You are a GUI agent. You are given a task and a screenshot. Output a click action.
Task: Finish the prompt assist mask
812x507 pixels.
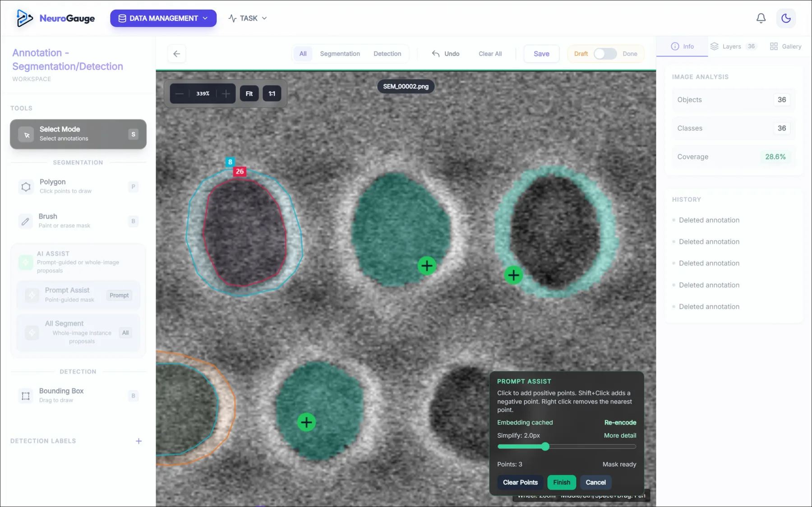[561, 482]
